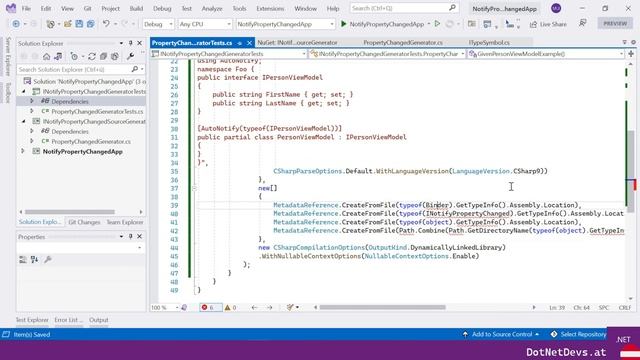The width and height of the screenshot is (640, 360).
Task: Open the Any CPU platform dropdown
Action: point(205,24)
